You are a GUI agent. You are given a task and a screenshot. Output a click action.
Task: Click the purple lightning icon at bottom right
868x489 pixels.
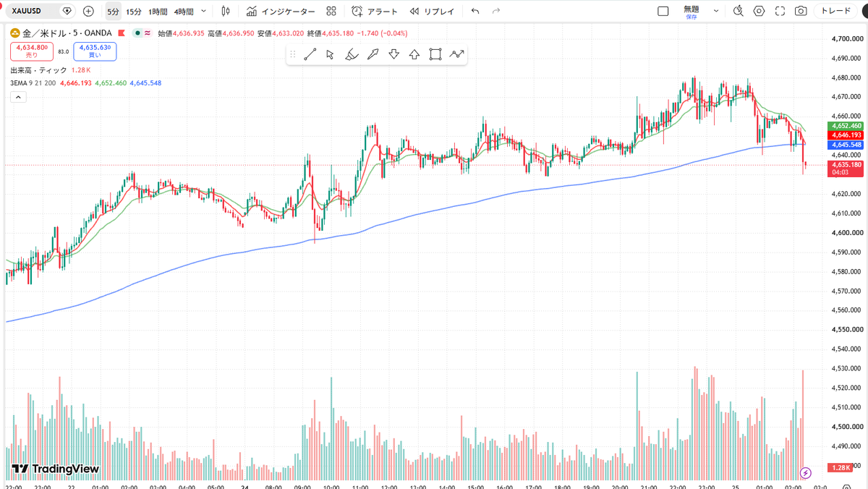coord(806,473)
